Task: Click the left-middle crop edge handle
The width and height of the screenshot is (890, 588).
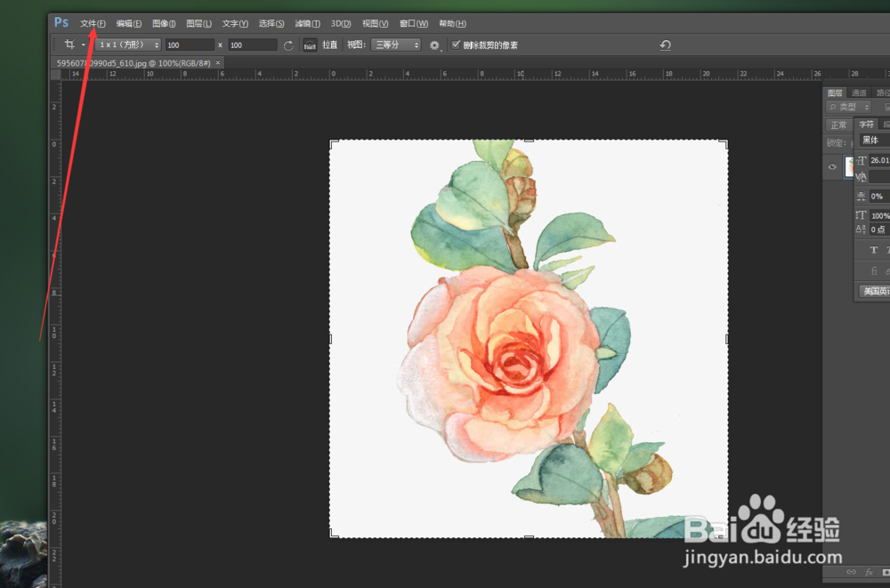Action: tap(331, 339)
